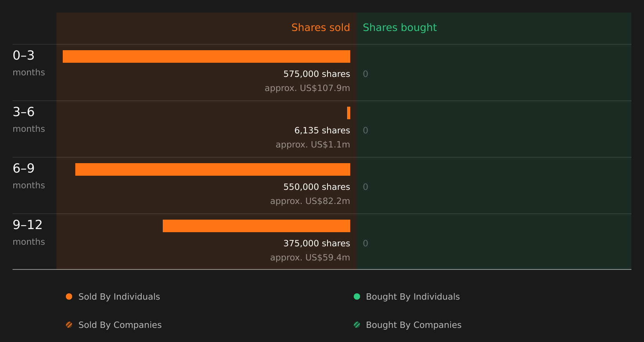Click the approx. US$1.1m value
This screenshot has width=644, height=342.
coord(313,145)
